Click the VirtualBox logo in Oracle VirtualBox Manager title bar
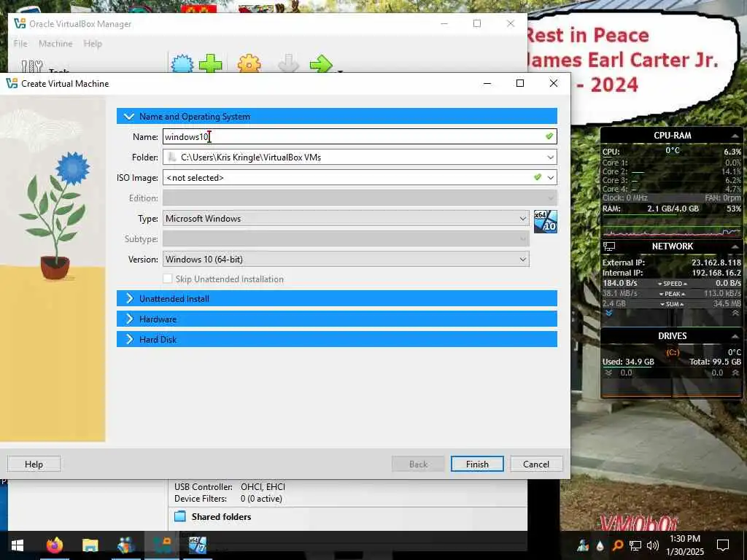Screen dimensions: 747x560 pyautogui.click(x=20, y=23)
